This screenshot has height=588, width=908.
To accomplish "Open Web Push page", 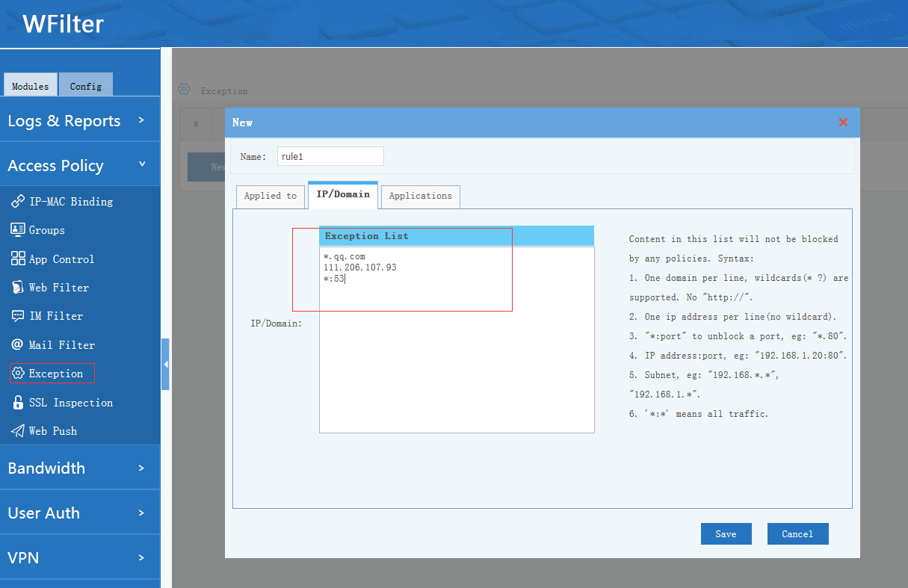I will click(53, 431).
